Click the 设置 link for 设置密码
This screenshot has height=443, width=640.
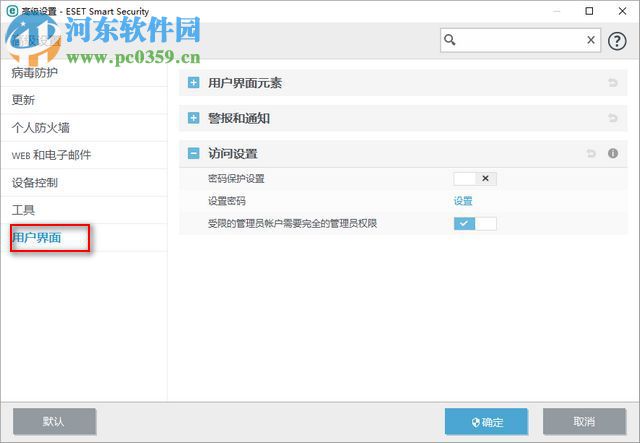click(463, 201)
